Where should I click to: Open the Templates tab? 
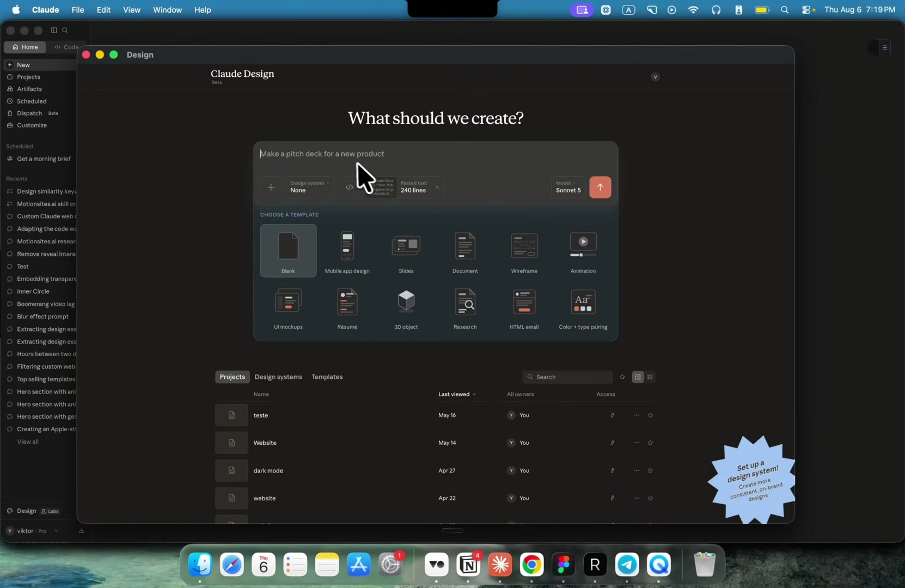pos(327,377)
